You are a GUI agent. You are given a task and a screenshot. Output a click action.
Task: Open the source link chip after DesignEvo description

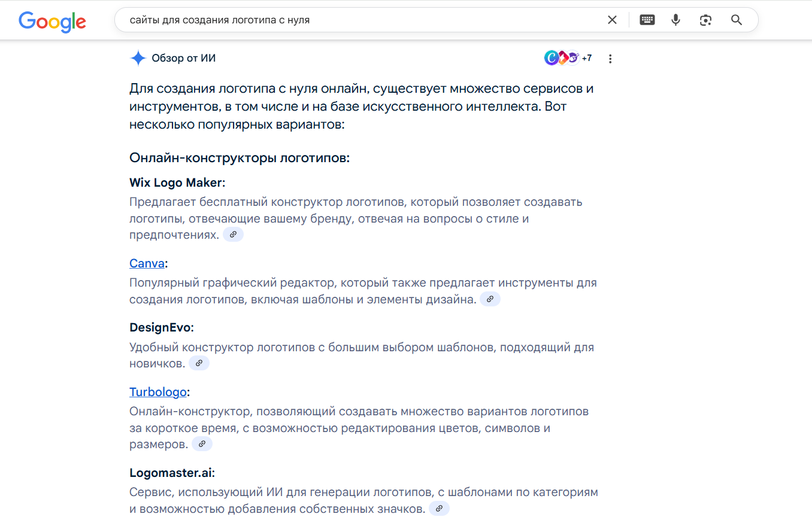pos(199,363)
